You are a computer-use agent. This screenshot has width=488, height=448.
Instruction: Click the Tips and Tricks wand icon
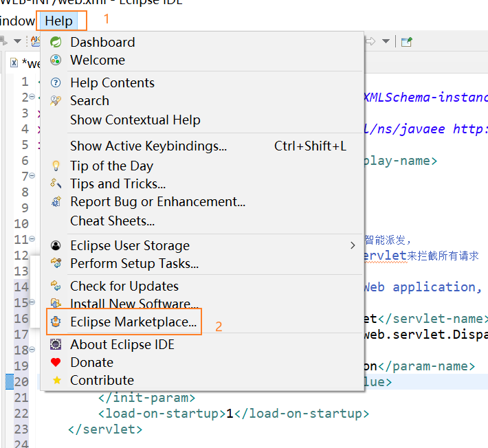click(56, 183)
